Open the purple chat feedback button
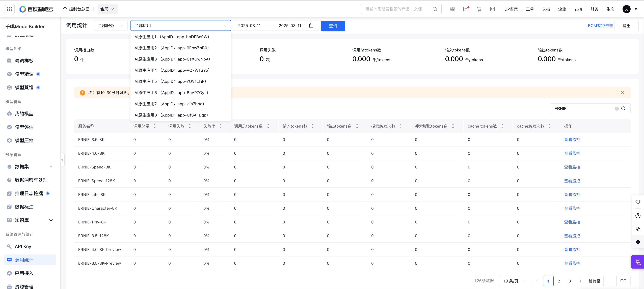The height and width of the screenshot is (289, 644). tap(638, 262)
